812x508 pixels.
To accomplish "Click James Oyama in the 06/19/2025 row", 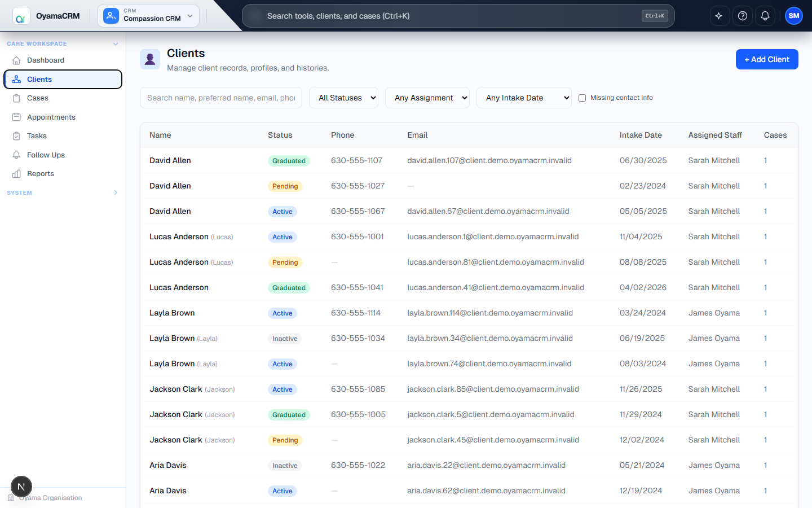I will click(x=714, y=338).
